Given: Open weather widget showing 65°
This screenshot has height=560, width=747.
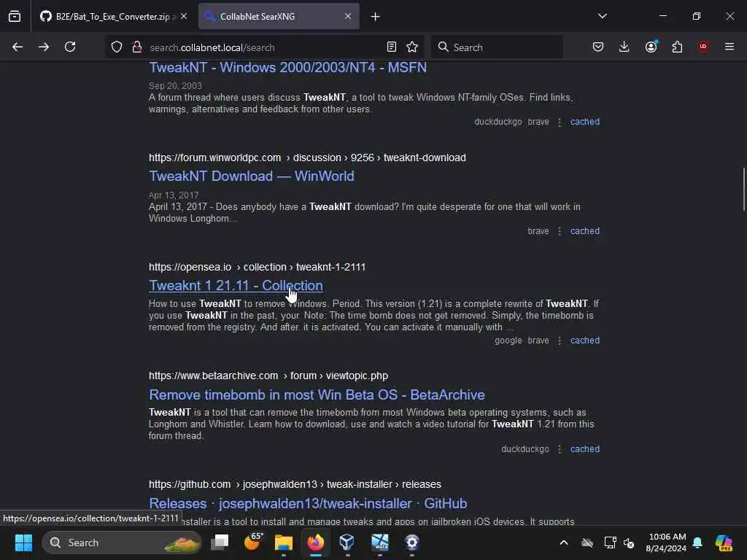Looking at the screenshot, I should point(253,542).
